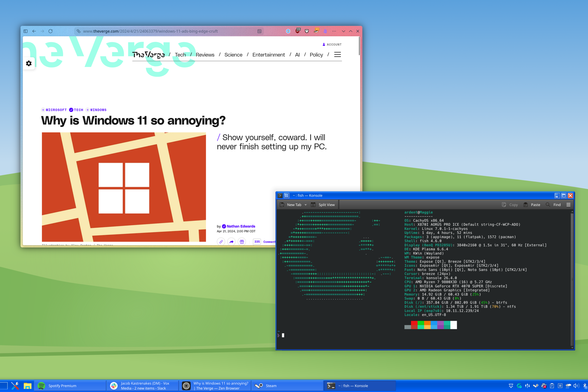
Task: Expand the New Tab dropdown arrow in Konsole
Action: (306, 205)
